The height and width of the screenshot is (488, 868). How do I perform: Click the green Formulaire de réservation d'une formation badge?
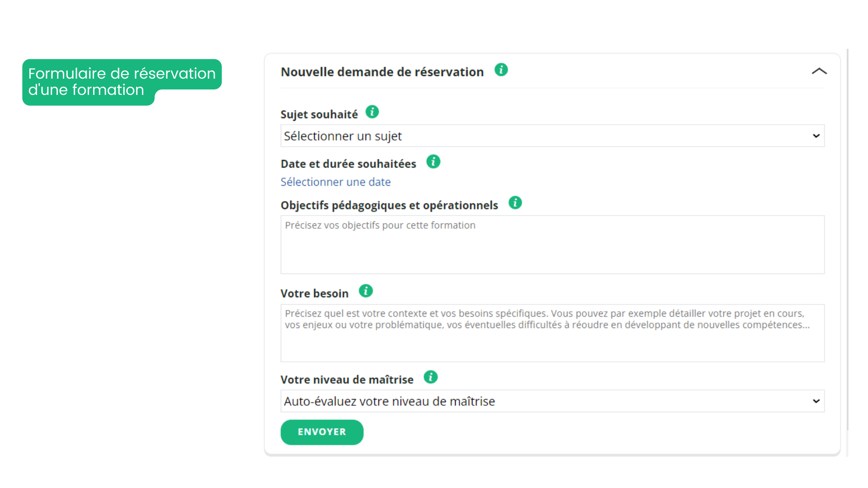[122, 81]
